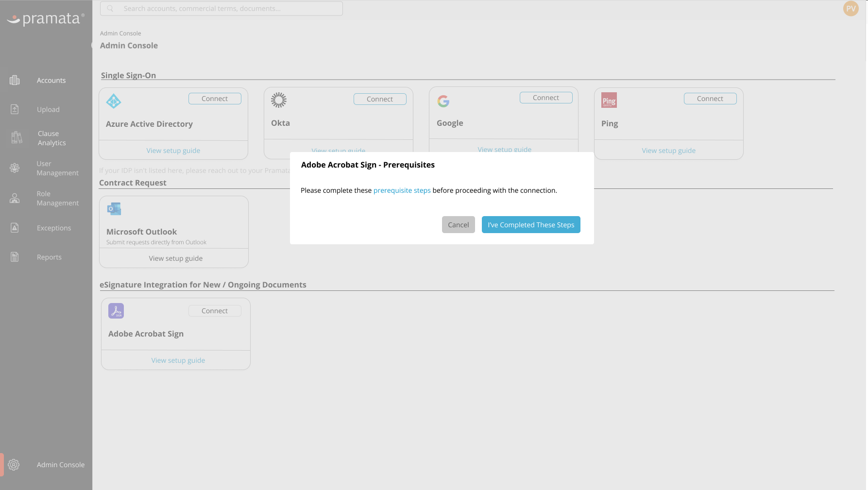Click the Admin Console breadcrumb
Viewport: 868px width, 490px height.
point(120,34)
